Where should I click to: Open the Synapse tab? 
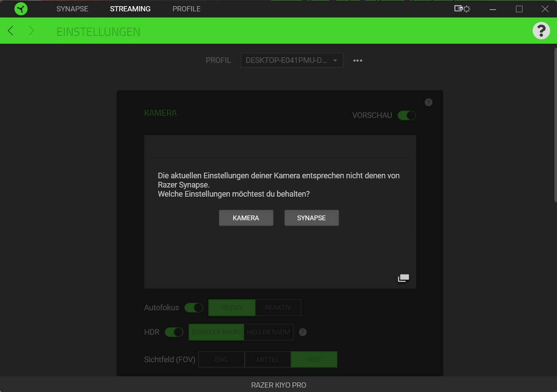click(72, 9)
